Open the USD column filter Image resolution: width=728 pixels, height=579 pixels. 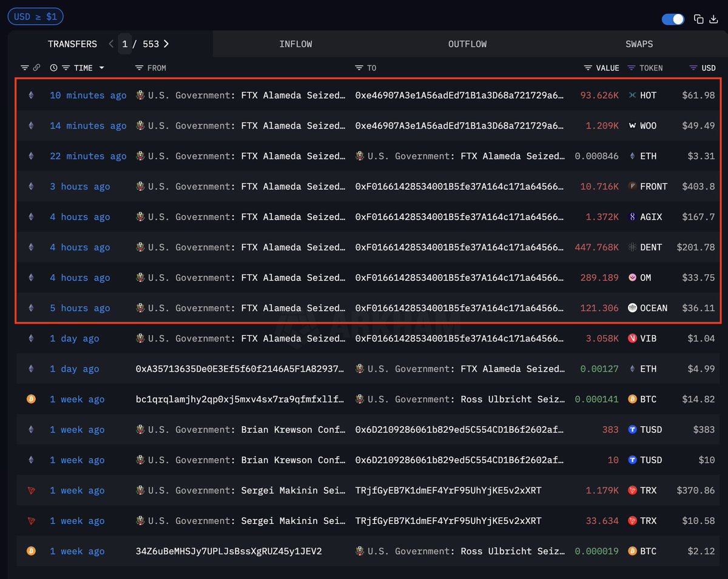[x=694, y=68]
